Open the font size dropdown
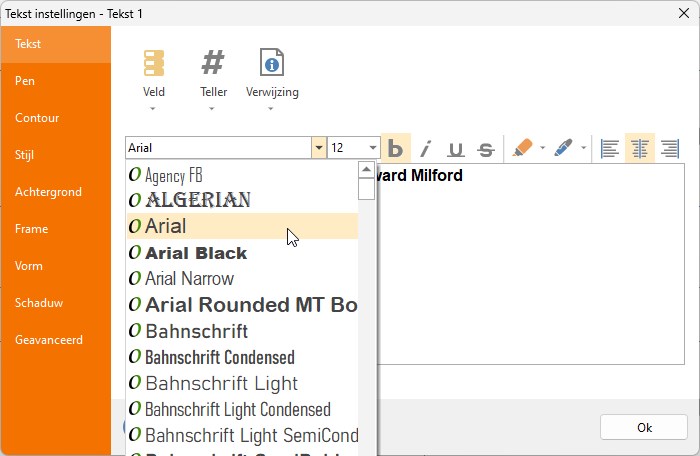This screenshot has height=456, width=700. (x=372, y=148)
